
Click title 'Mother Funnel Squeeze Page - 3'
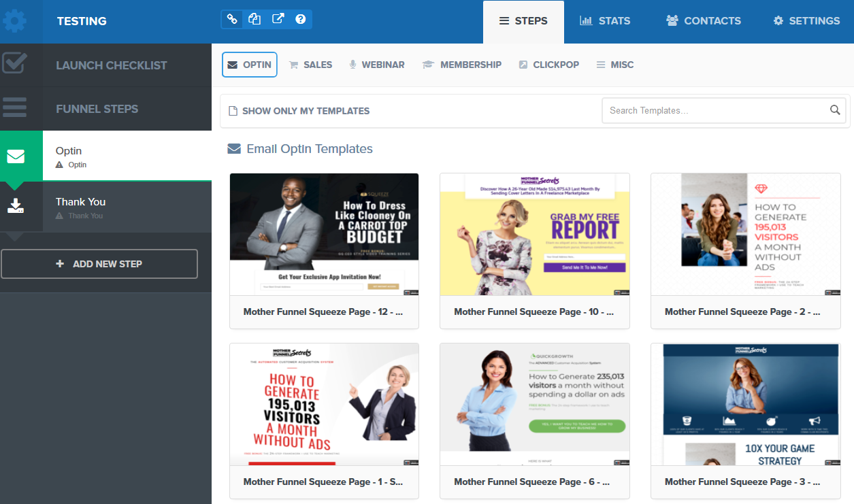click(742, 482)
